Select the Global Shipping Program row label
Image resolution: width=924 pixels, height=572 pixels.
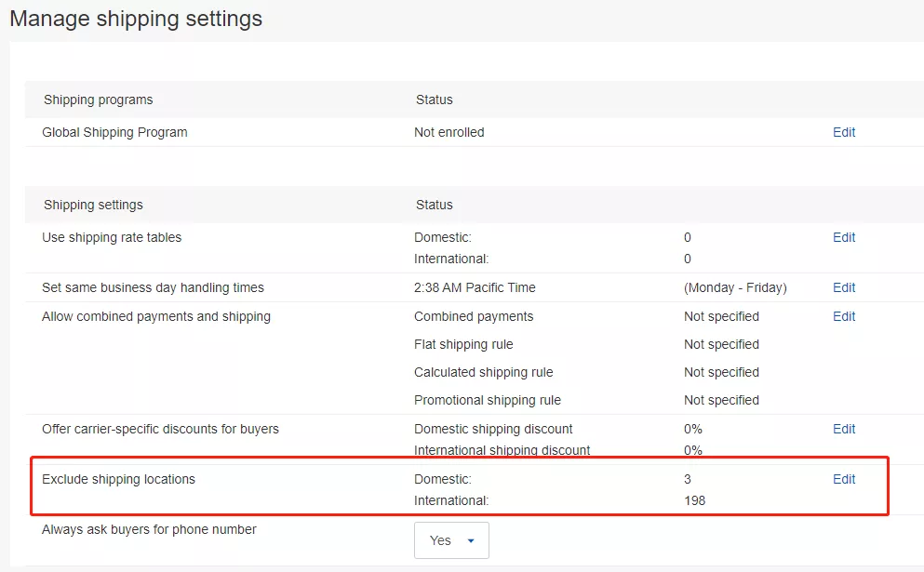tap(114, 132)
